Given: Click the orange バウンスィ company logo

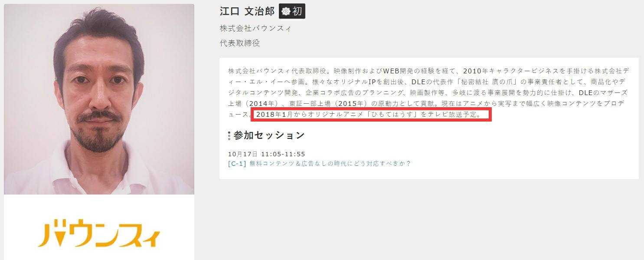Looking at the screenshot, I should (x=99, y=234).
